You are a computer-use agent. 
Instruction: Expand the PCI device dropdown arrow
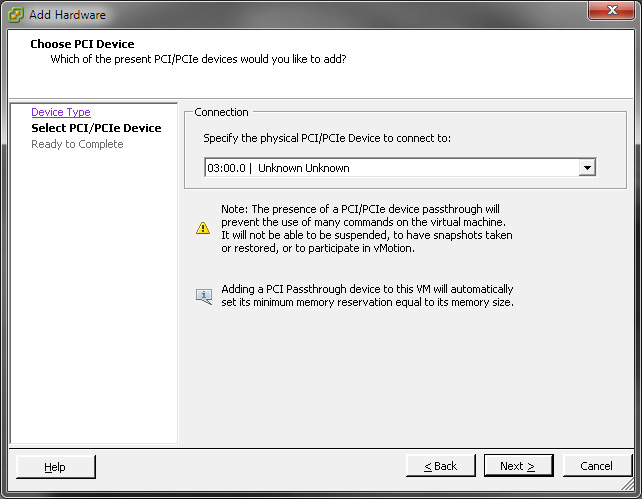coord(587,168)
